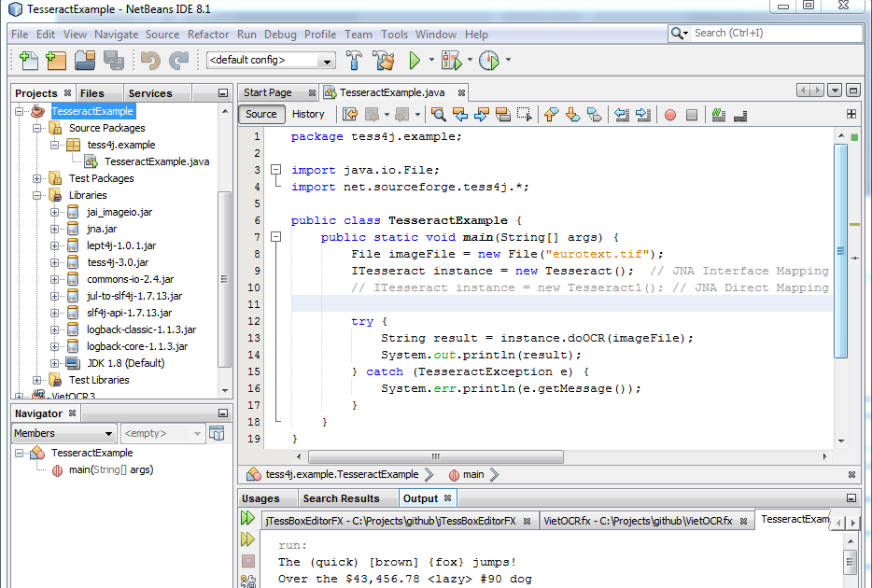
Task: Switch to Source view toggle
Action: [x=261, y=114]
